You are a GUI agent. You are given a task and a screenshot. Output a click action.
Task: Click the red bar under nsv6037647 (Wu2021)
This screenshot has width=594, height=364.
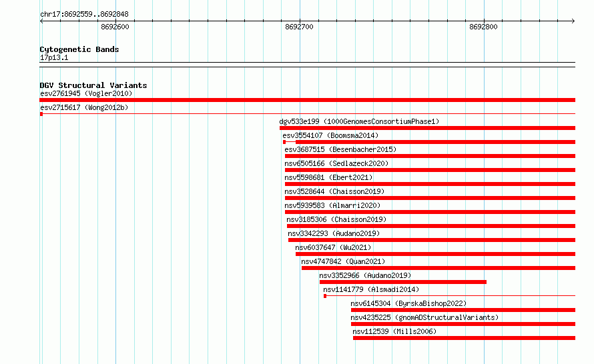point(435,254)
